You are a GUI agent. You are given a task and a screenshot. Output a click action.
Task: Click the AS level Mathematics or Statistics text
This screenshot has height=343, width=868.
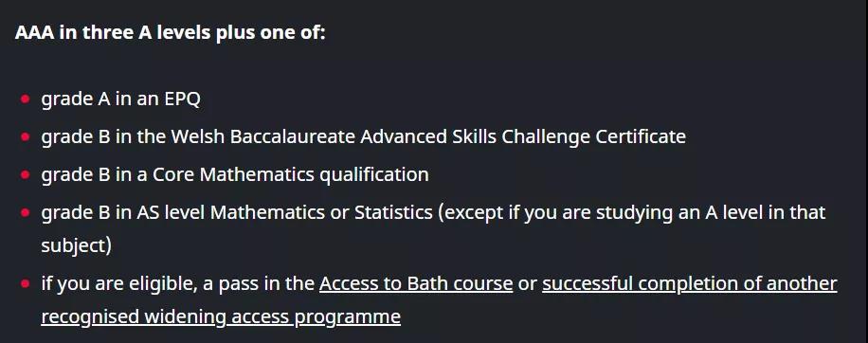(x=284, y=212)
